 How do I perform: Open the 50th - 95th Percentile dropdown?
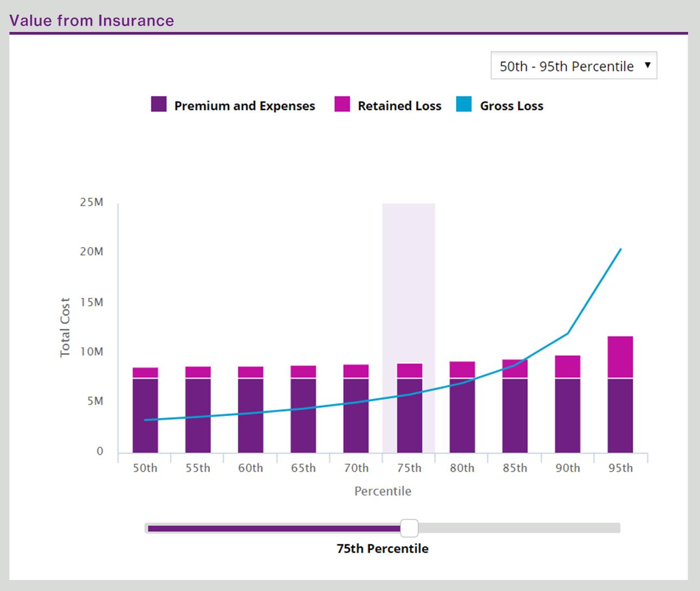point(574,66)
